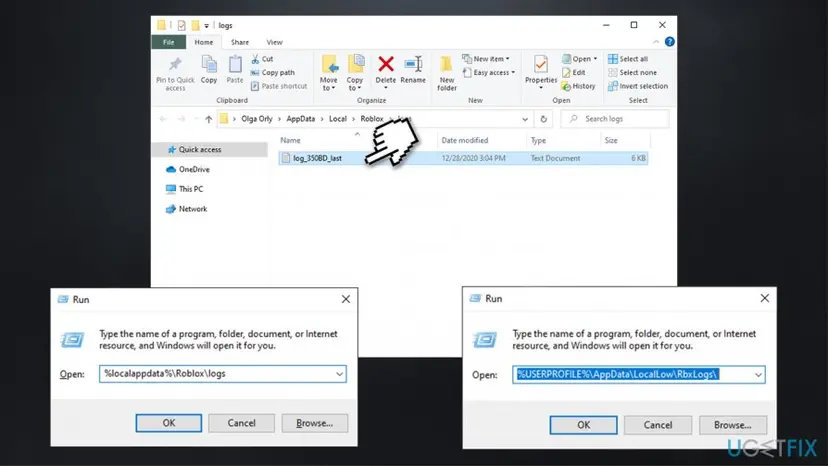
Task: Click the Up one level arrow
Action: pyautogui.click(x=209, y=119)
